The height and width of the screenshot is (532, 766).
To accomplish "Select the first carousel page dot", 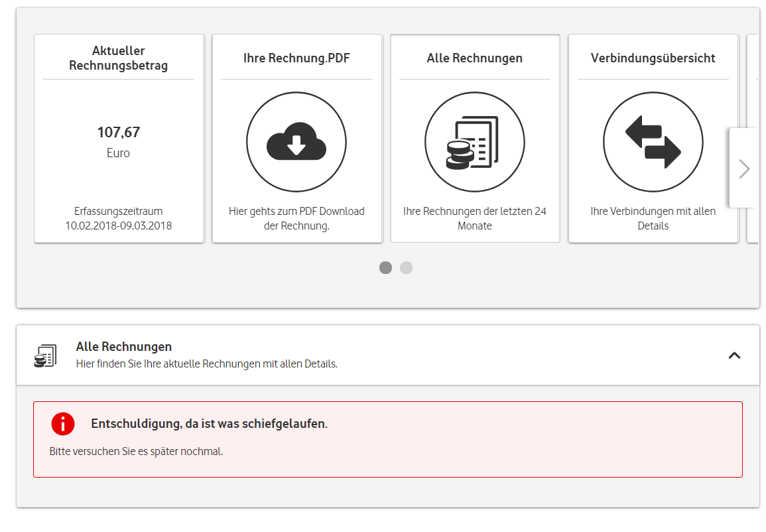I will pos(385,267).
